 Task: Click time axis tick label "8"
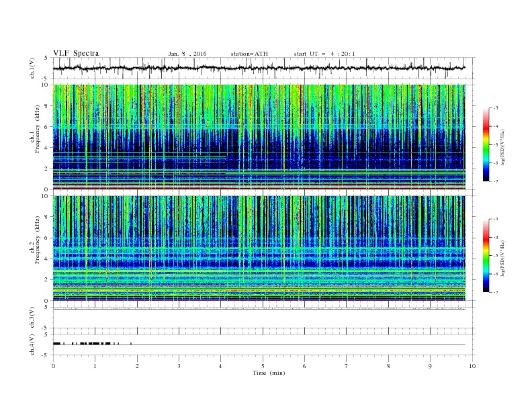tap(388, 366)
